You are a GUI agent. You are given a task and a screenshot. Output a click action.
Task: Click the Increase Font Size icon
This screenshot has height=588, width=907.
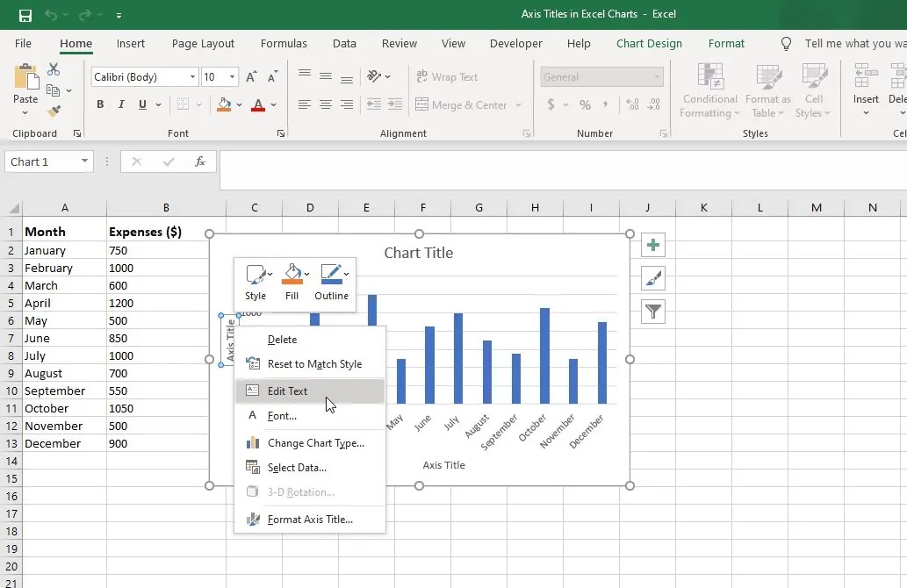click(250, 76)
